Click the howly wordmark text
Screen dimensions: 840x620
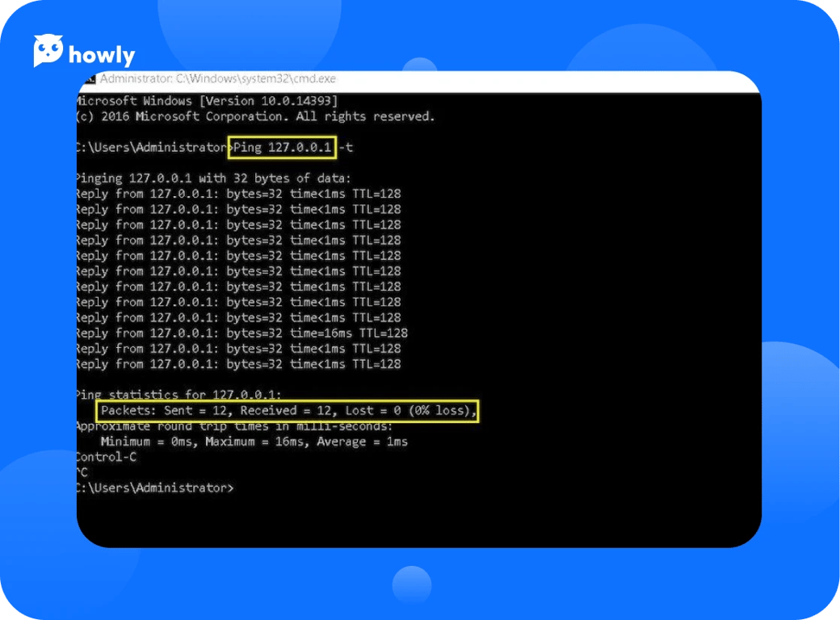tap(102, 55)
